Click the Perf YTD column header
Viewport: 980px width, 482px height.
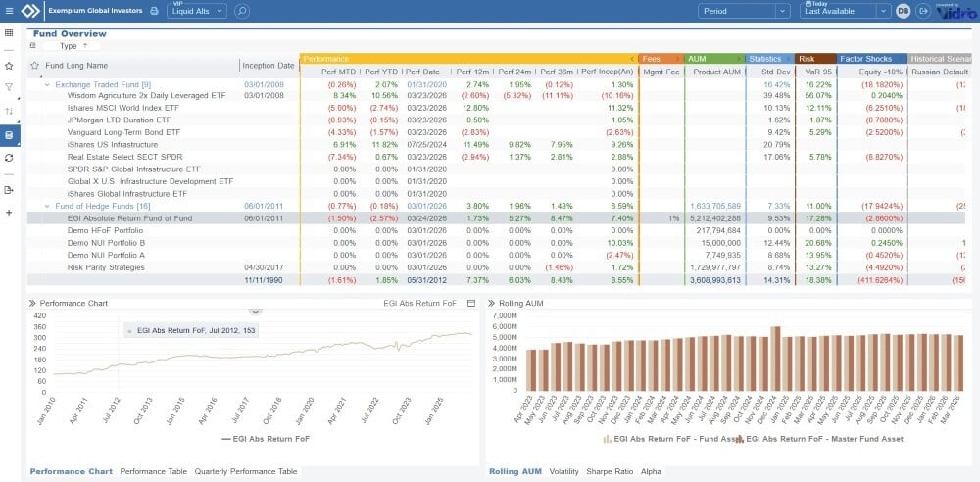(381, 72)
